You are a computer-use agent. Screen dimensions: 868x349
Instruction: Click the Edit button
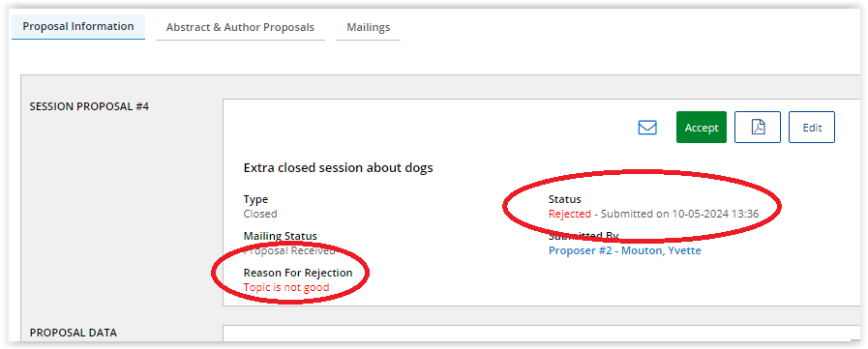coord(812,128)
